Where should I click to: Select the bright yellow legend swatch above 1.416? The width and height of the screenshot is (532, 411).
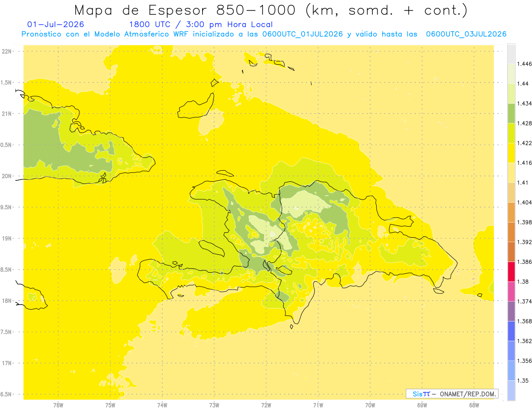tap(512, 153)
